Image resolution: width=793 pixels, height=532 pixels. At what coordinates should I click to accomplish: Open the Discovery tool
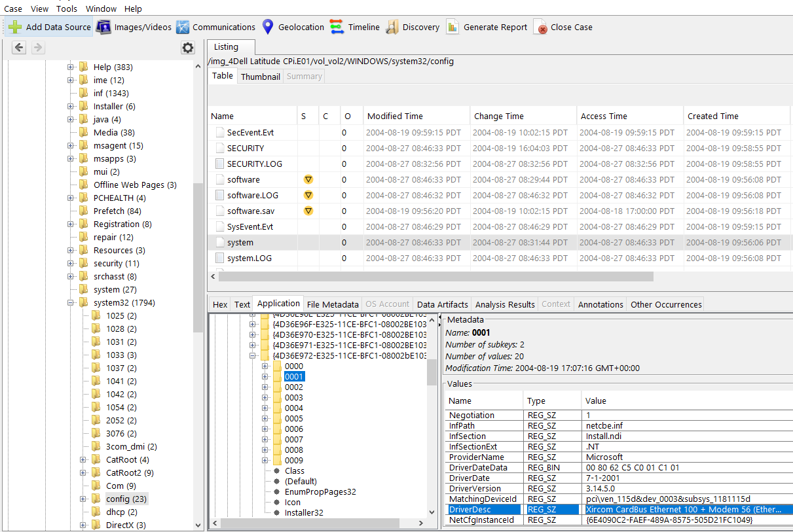[392, 27]
